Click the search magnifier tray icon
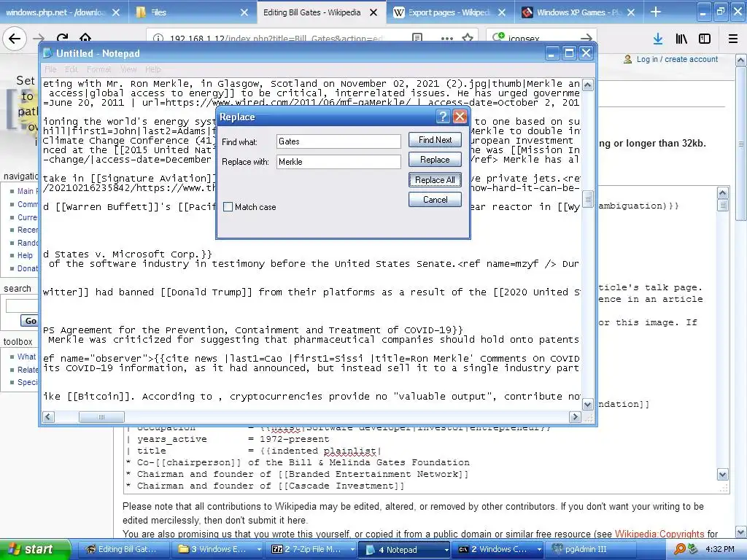Screen dimensions: 747x560 (x=680, y=549)
